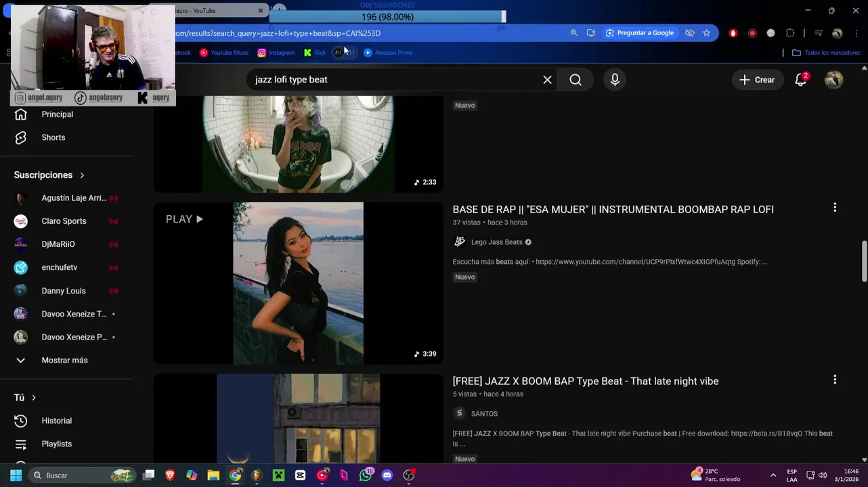Open Discord from the taskbar

point(387,476)
